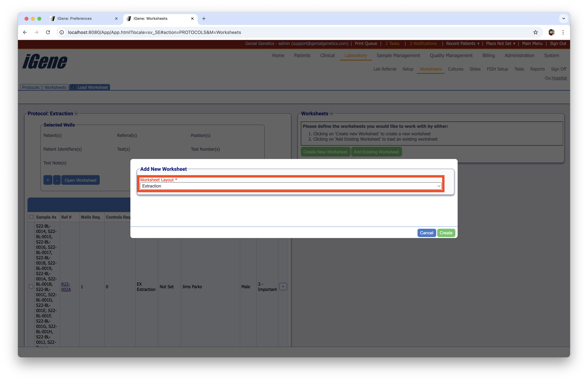Image resolution: width=588 pixels, height=381 pixels.
Task: Close the Load Worksheet tab icon
Action: pos(73,87)
